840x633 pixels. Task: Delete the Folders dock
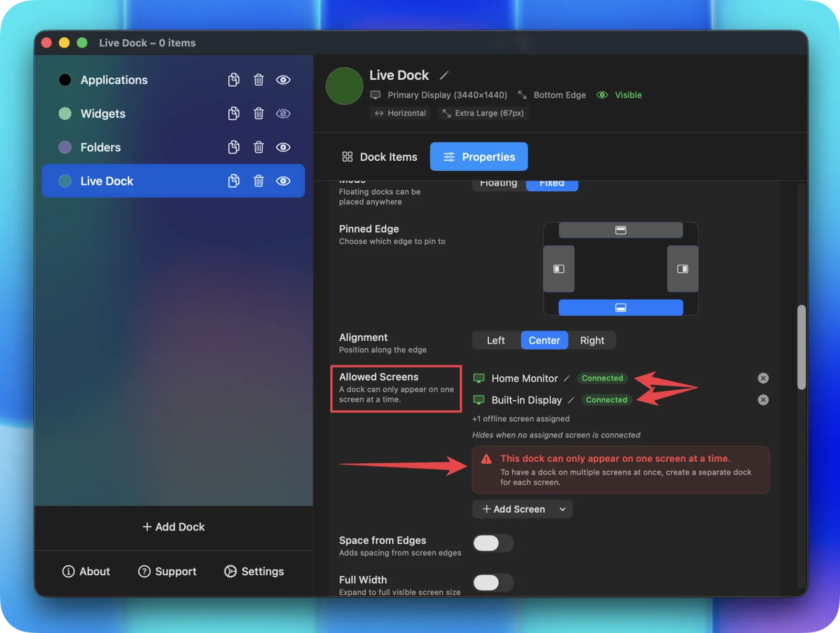point(259,147)
